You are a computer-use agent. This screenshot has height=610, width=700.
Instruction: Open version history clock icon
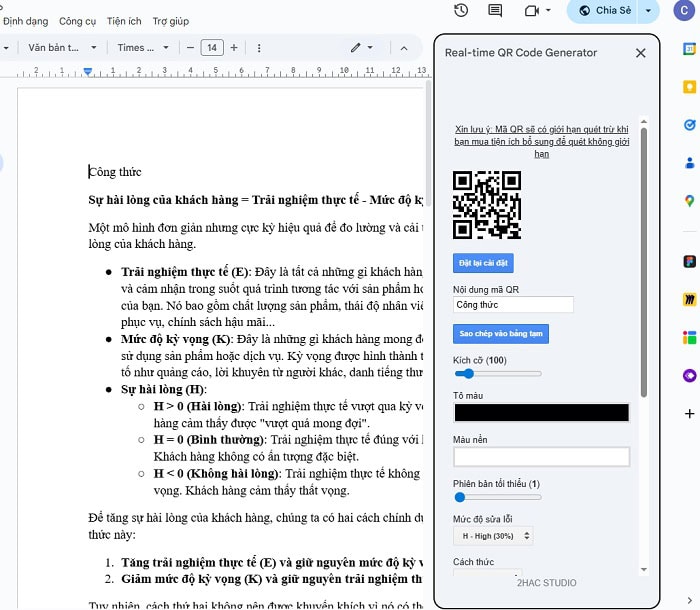(x=461, y=10)
